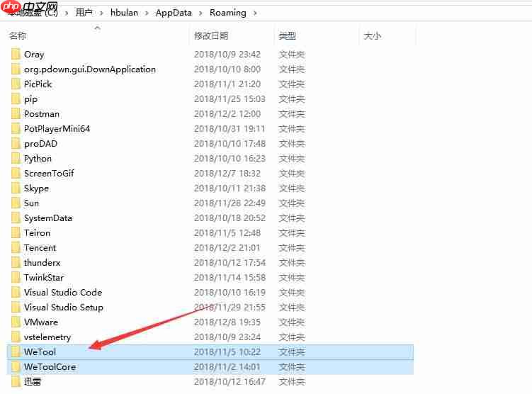Click the proDAD folder icon
Viewport: 532px width, 394px height.
16,144
